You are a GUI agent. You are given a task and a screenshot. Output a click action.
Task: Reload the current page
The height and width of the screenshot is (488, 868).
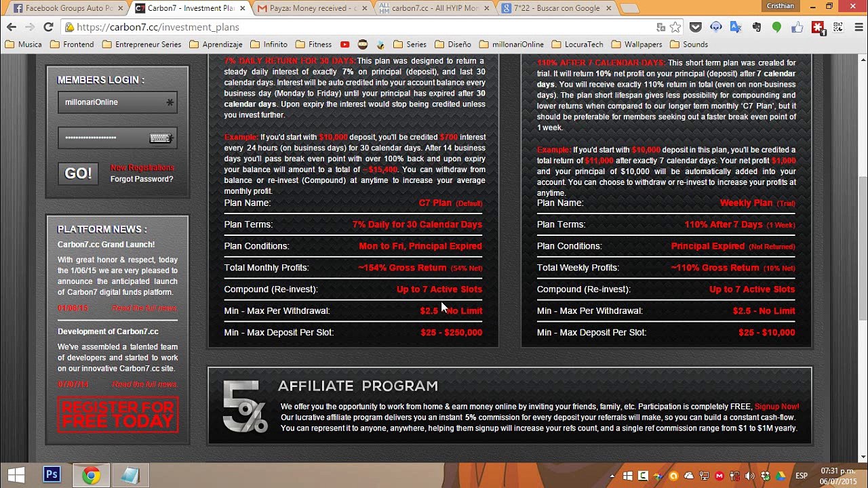48,27
